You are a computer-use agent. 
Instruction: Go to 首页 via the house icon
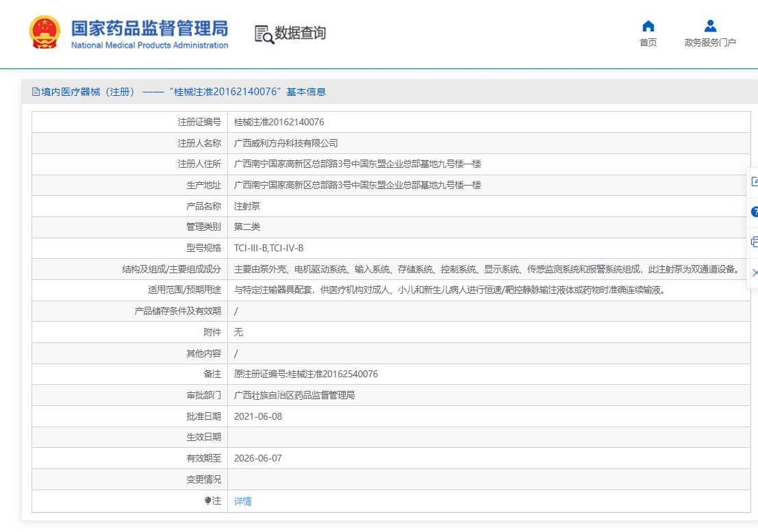(648, 26)
